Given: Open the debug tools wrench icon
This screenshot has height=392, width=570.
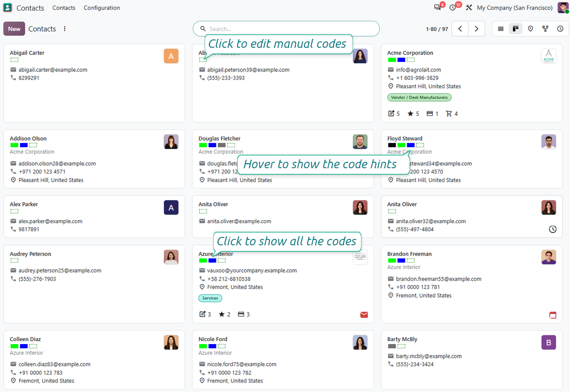Looking at the screenshot, I should point(469,8).
